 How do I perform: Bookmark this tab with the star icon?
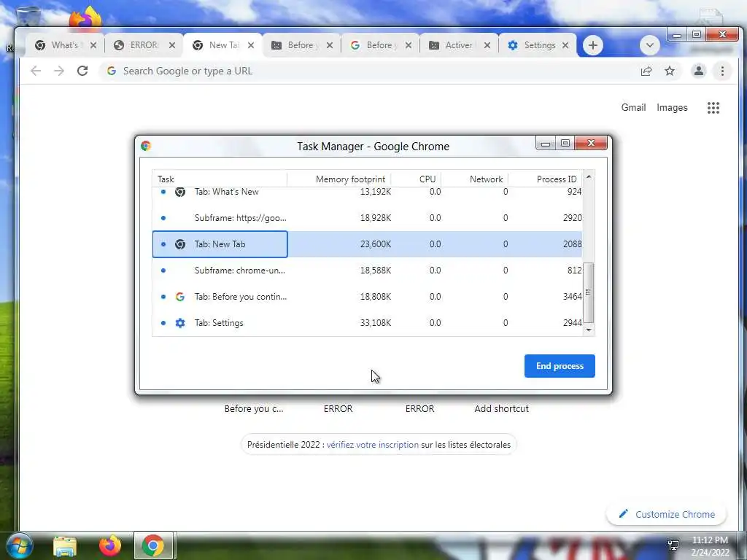click(x=670, y=71)
